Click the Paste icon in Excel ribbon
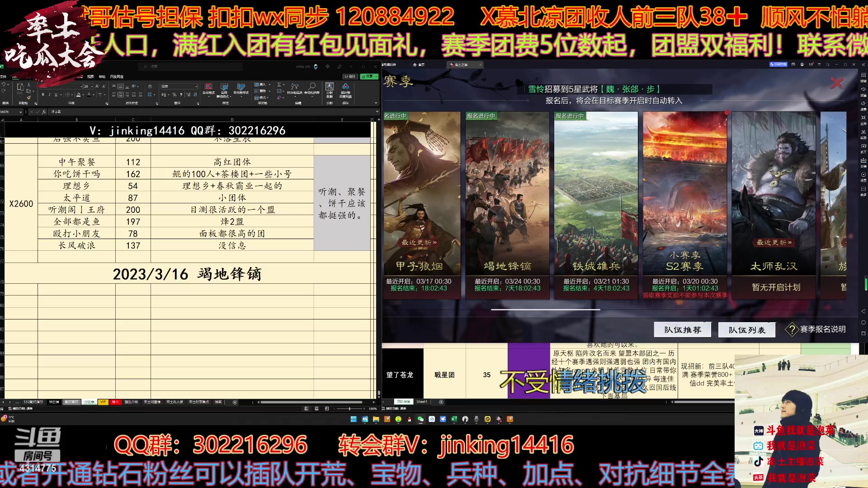 pyautogui.click(x=20, y=87)
